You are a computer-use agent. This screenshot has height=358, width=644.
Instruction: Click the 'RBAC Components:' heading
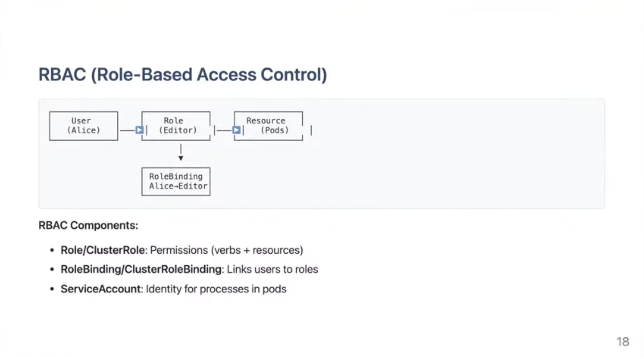pyautogui.click(x=88, y=225)
